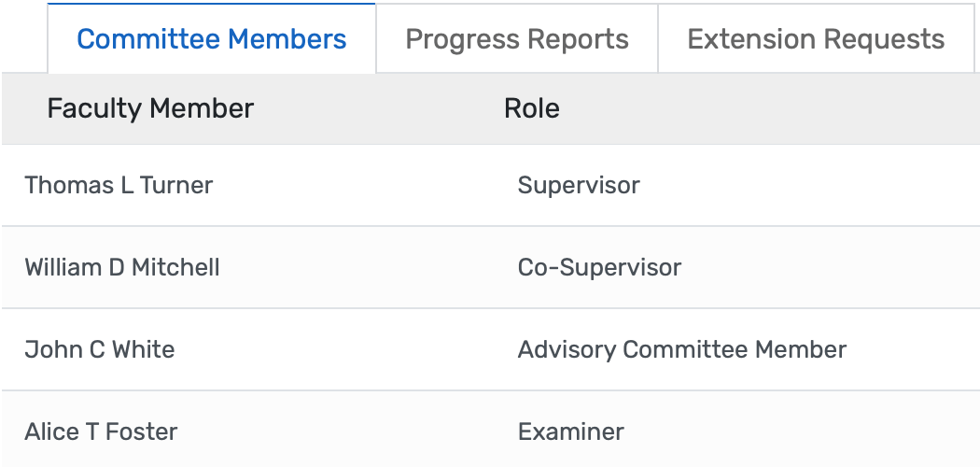
Task: Click on John C White's name
Action: point(100,349)
